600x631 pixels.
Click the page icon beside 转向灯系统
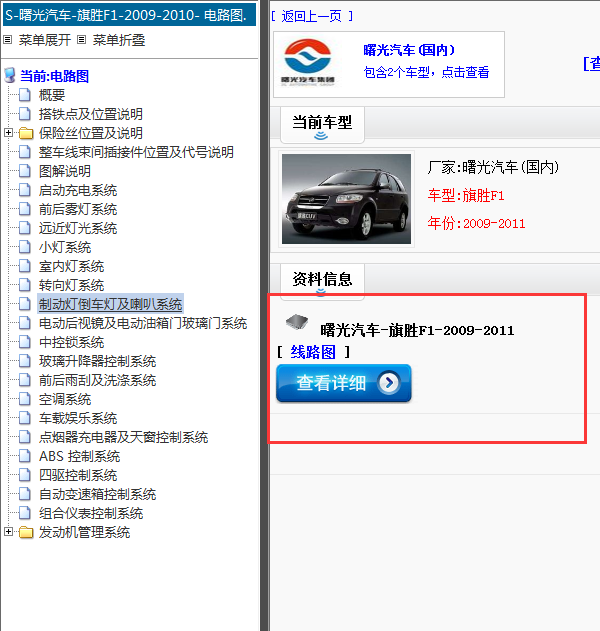coord(25,285)
